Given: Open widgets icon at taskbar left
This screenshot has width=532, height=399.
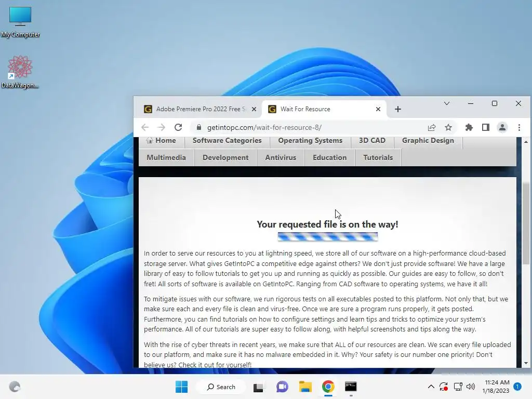Looking at the screenshot, I should tap(15, 387).
